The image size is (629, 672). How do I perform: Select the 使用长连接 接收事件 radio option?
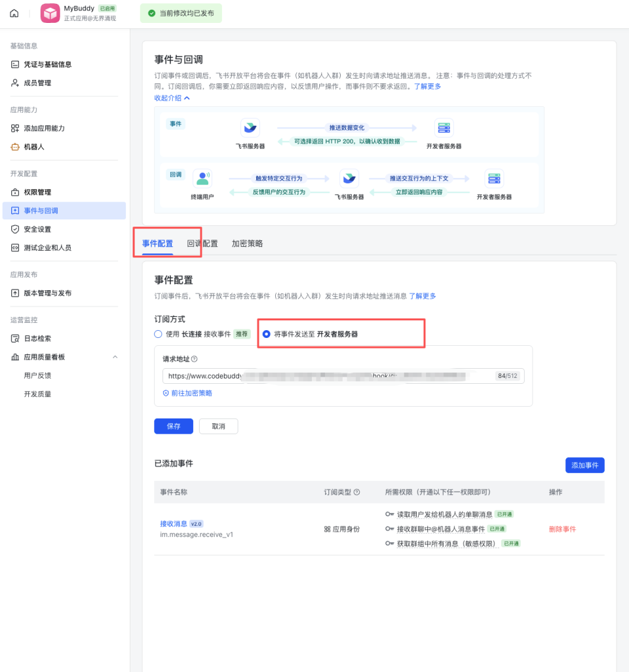point(157,333)
